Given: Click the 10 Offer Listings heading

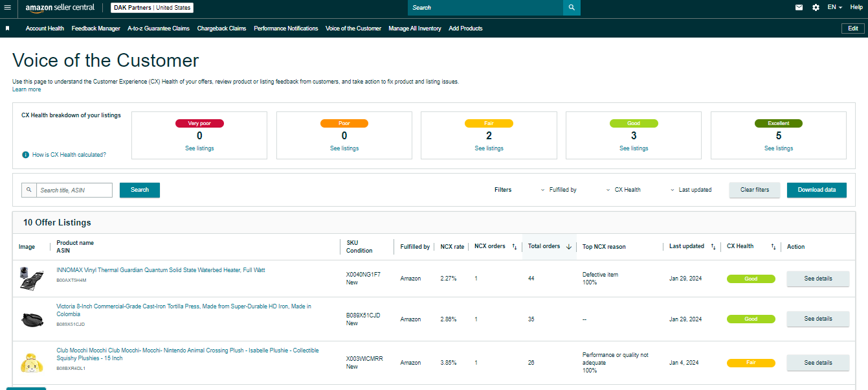Looking at the screenshot, I should pyautogui.click(x=57, y=222).
